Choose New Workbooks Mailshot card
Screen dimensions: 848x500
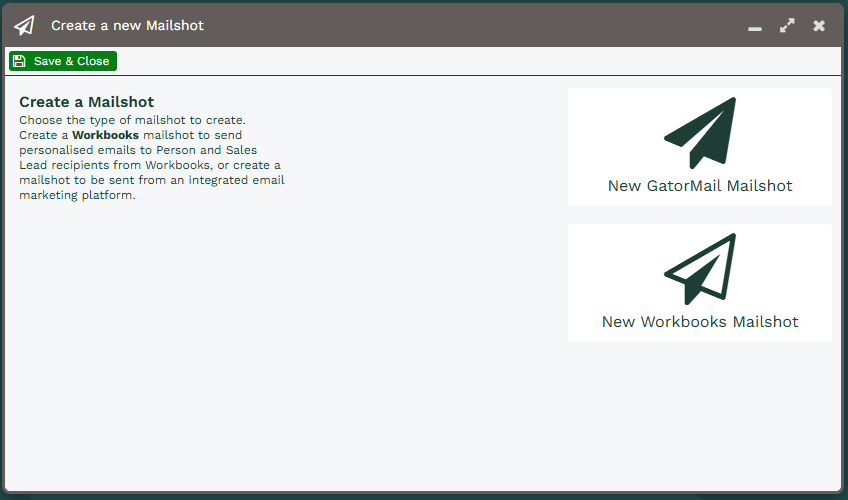700,283
